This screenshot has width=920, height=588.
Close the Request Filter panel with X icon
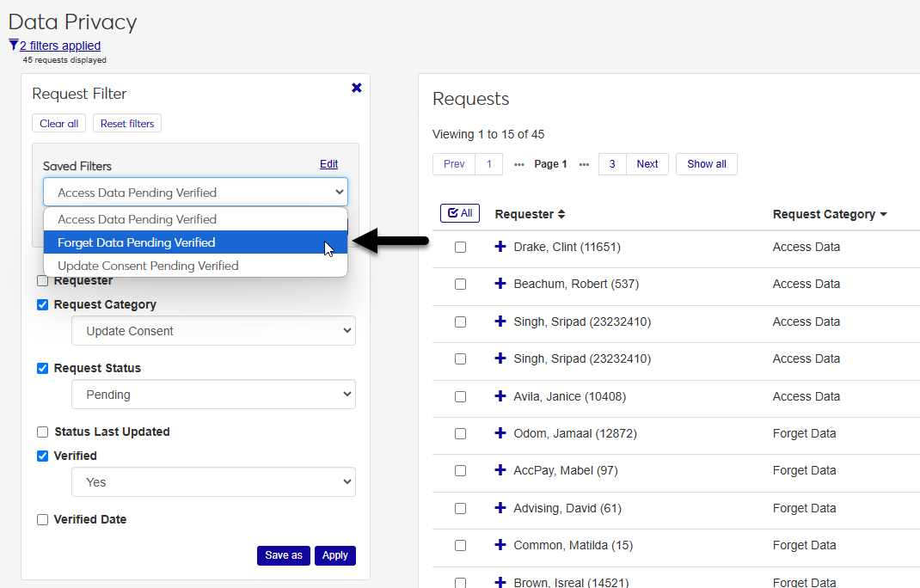357,88
